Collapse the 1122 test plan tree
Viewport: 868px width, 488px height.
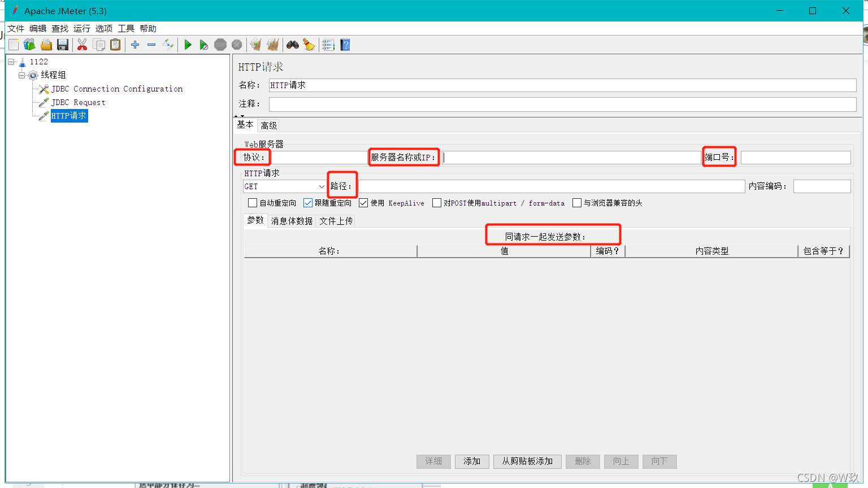[x=11, y=62]
